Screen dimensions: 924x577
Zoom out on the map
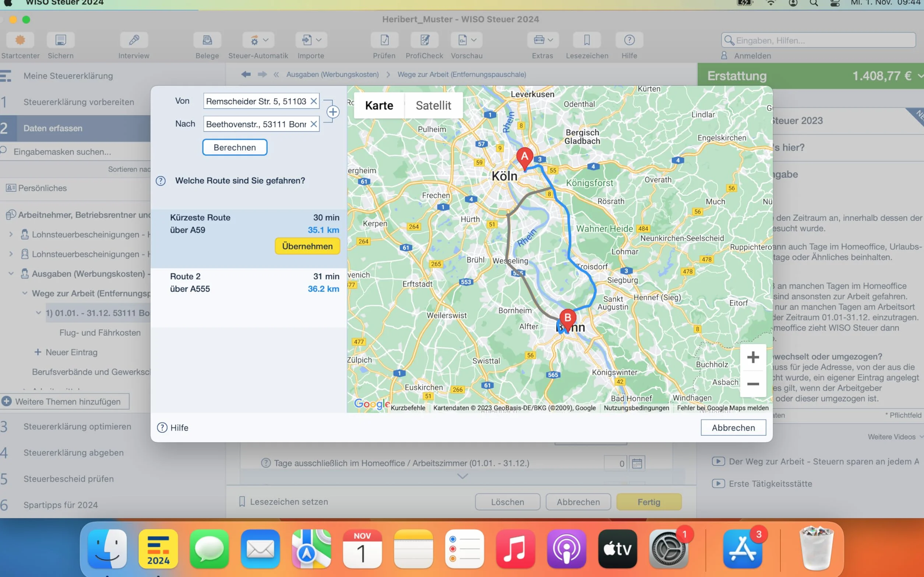point(752,384)
